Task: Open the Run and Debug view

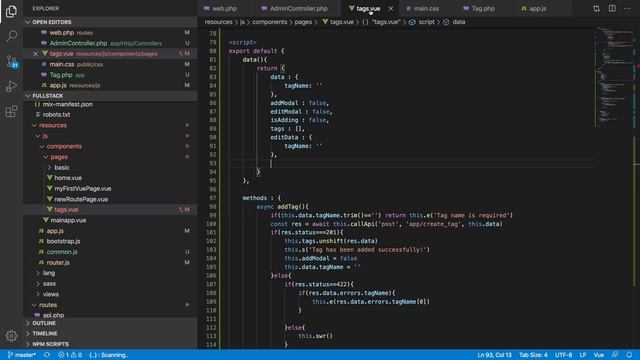Action: click(11, 86)
